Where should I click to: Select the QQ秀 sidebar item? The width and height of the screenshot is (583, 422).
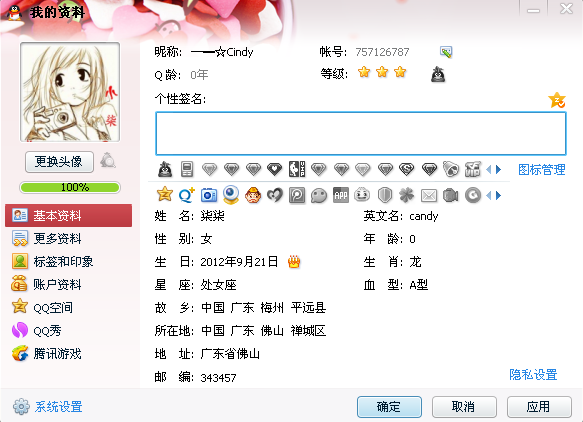tap(36, 331)
